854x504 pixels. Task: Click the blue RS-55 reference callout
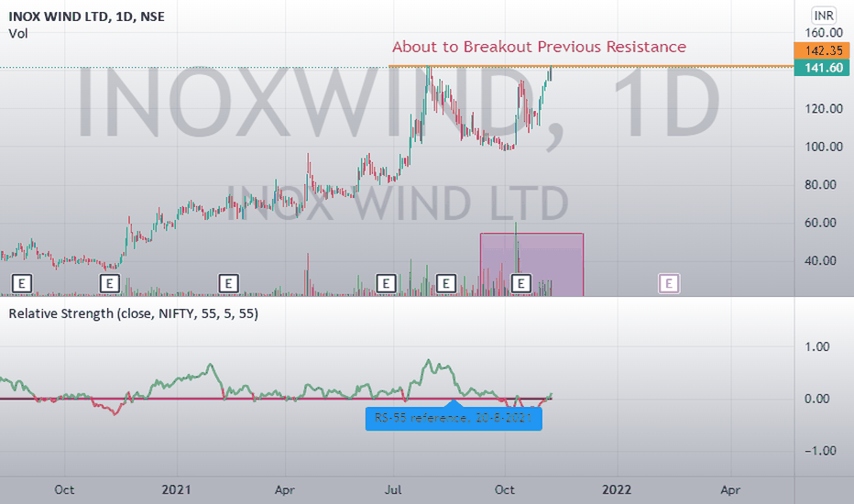point(454,418)
